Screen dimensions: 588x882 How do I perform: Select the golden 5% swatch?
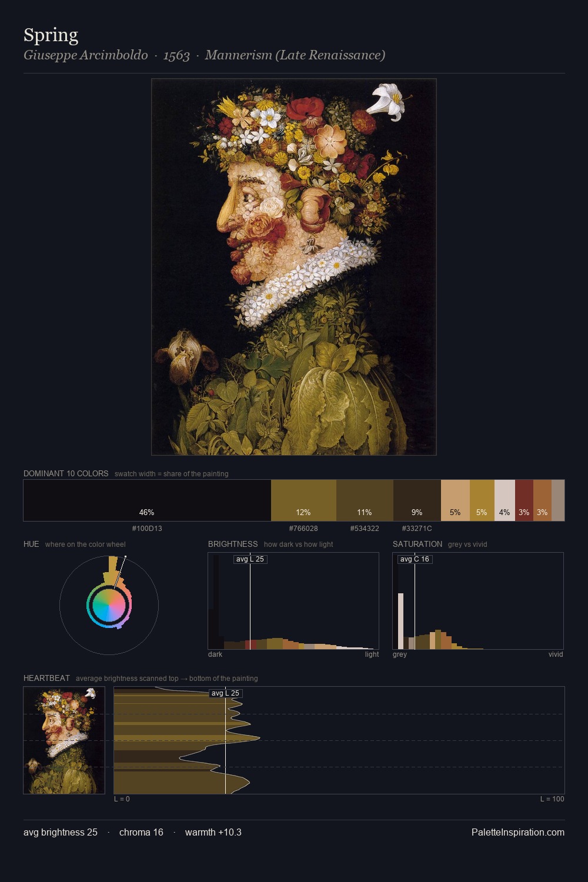[x=482, y=500]
